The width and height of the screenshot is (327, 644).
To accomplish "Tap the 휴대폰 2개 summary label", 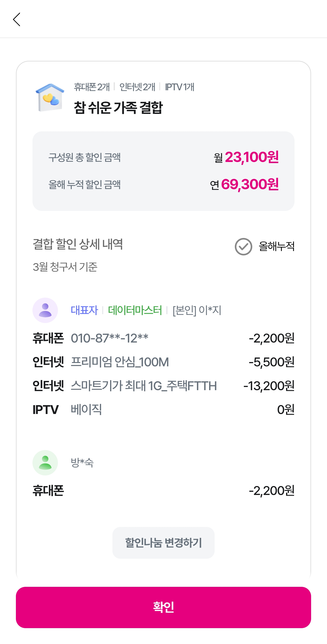I will click(x=92, y=87).
